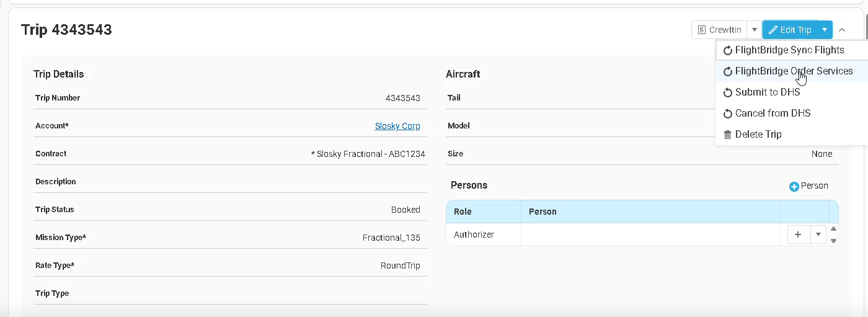Viewport: 868px width, 317px height.
Task: Click the undo icon beside Cancel from DHS
Action: pyautogui.click(x=728, y=114)
